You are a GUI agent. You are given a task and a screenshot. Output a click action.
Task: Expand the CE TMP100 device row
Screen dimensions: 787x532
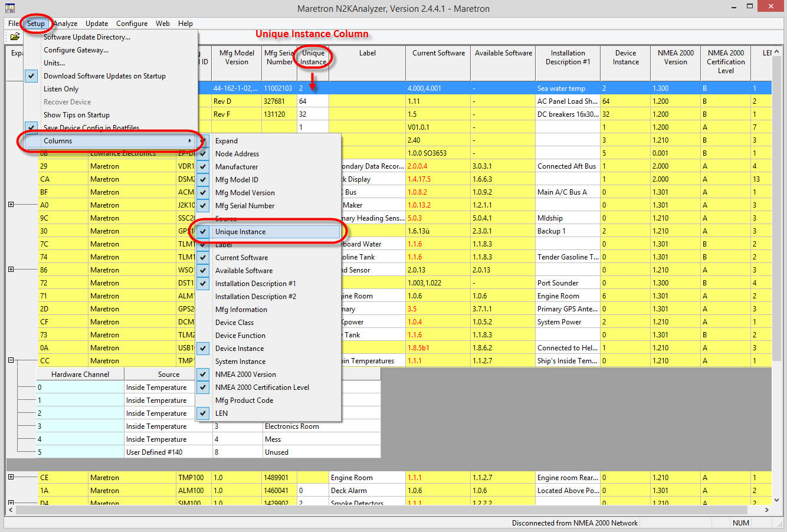pos(11,477)
